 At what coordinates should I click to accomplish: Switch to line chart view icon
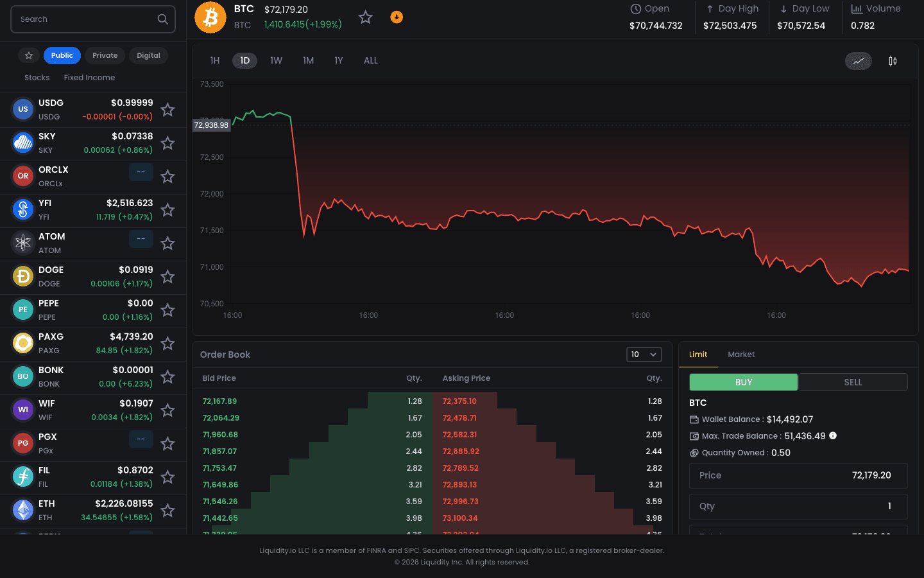pos(858,61)
